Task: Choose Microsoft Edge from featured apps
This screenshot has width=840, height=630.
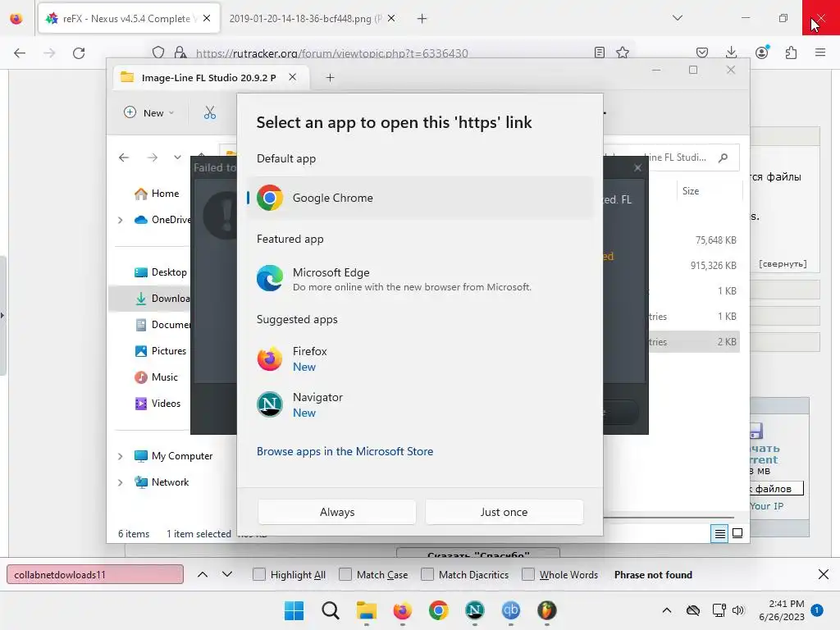Action: coord(420,279)
